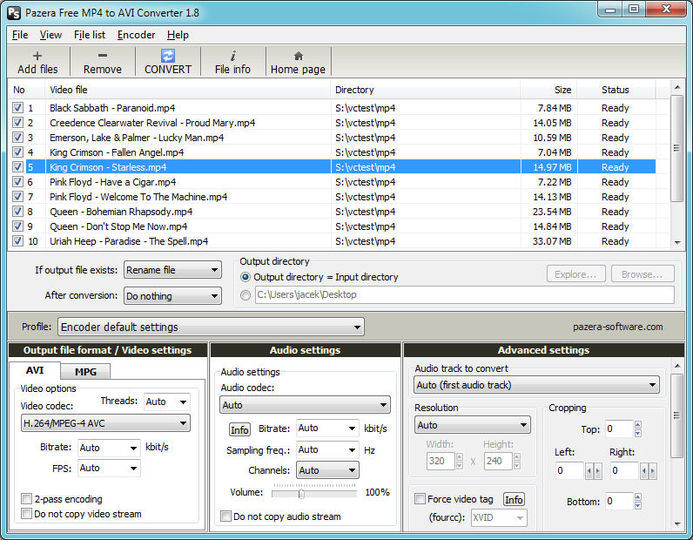Open the audio Bitrate dropdown
The height and width of the screenshot is (540, 693).
(x=327, y=428)
